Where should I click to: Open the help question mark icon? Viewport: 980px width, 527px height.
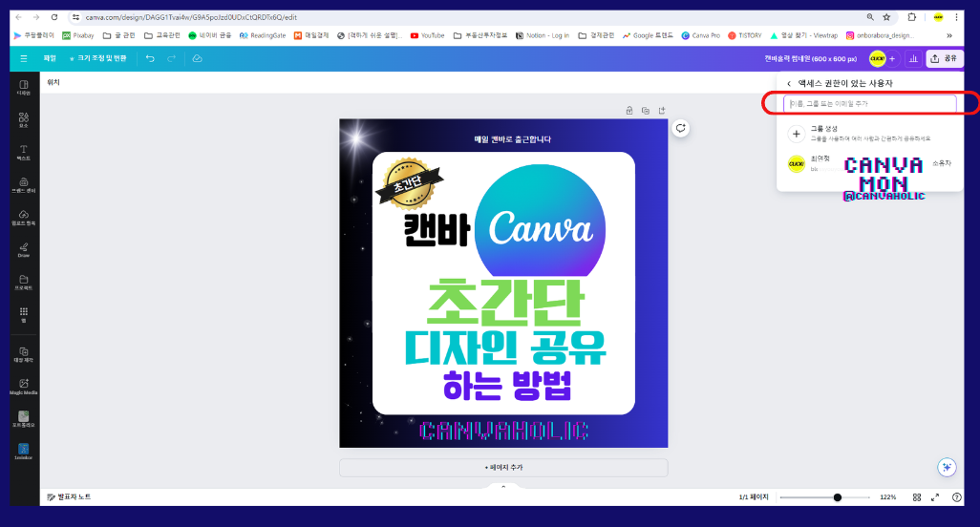coord(956,497)
